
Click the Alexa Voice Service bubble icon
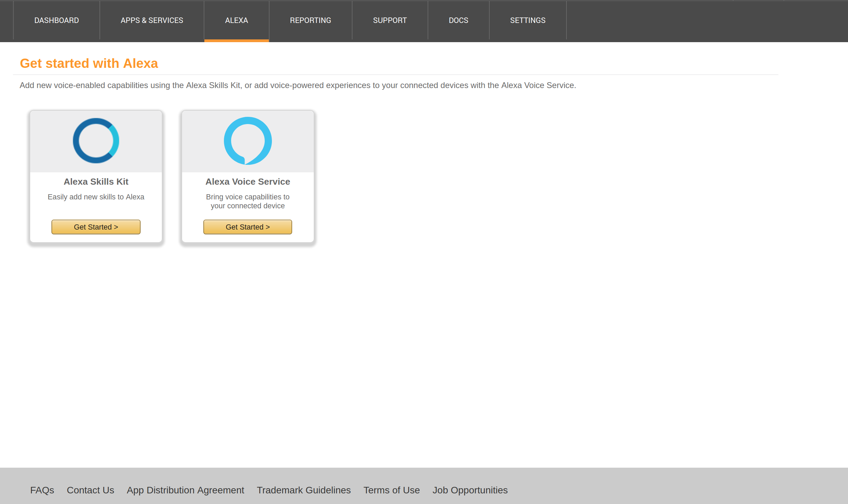(x=248, y=141)
